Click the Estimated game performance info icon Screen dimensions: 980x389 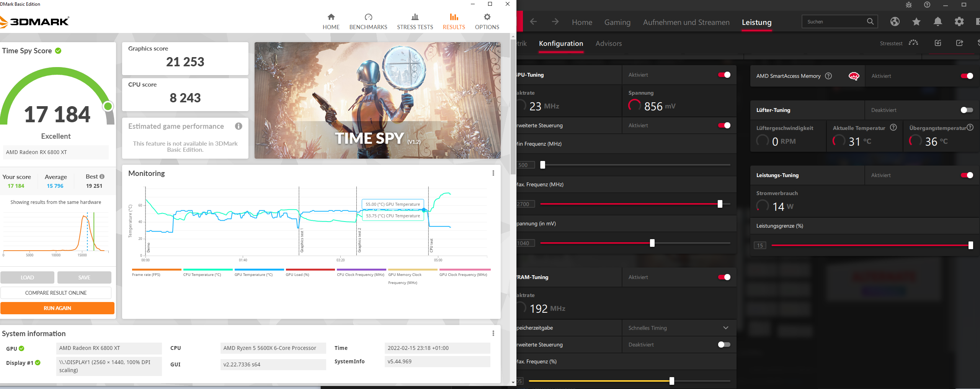coord(238,126)
